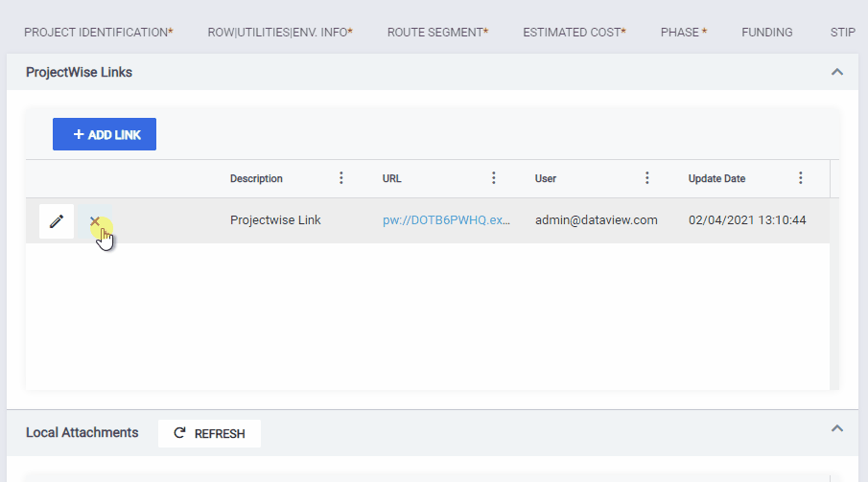Refresh the Local Attachments list
Screen dimensions: 868x482
[x=209, y=433]
